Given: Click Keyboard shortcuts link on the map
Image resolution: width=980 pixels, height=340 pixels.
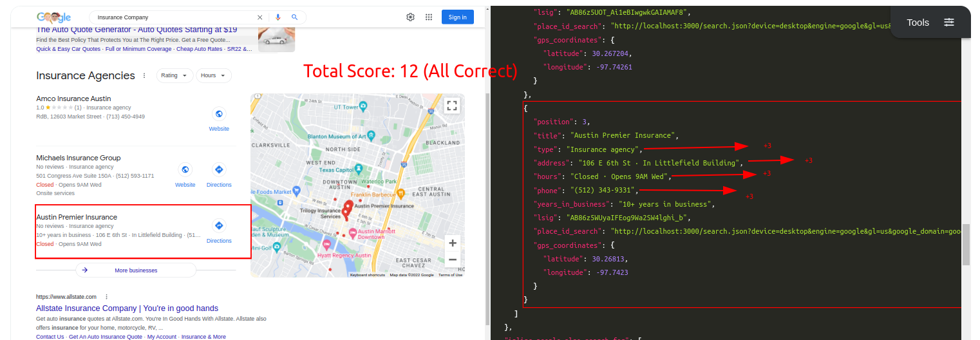Looking at the screenshot, I should pyautogui.click(x=368, y=275).
